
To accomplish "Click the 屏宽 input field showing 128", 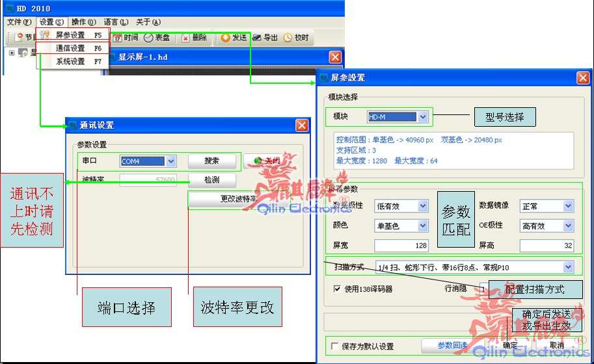I will (x=401, y=246).
